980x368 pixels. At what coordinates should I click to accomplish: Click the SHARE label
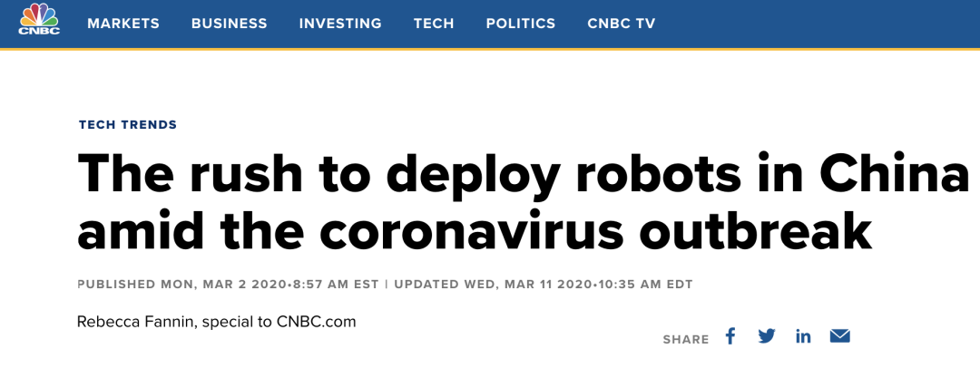685,339
